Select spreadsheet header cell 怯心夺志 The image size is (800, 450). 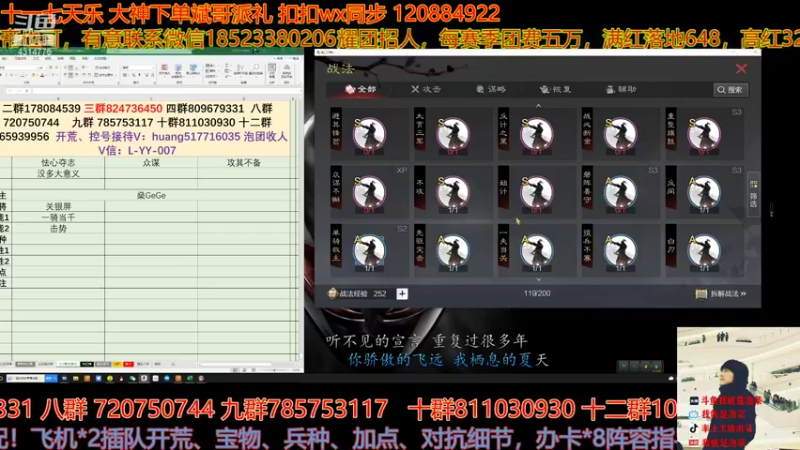pyautogui.click(x=58, y=163)
